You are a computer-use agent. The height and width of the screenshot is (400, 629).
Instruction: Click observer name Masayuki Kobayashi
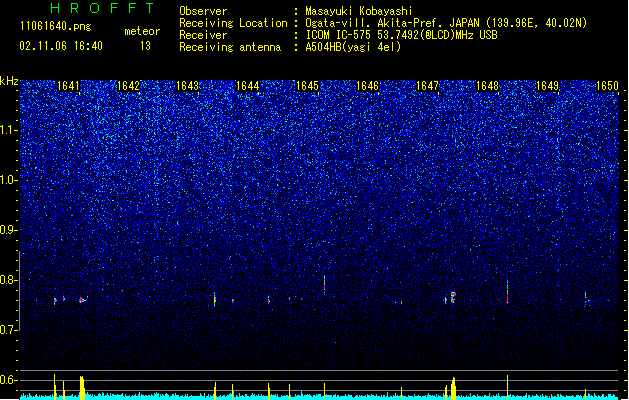[x=359, y=11]
